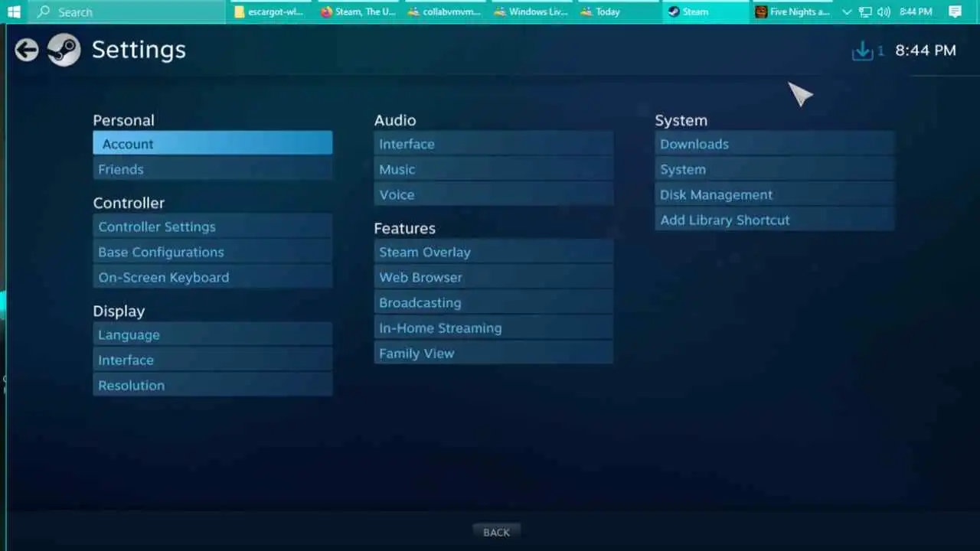Click the Audio section heading
980x551 pixels.
point(395,120)
